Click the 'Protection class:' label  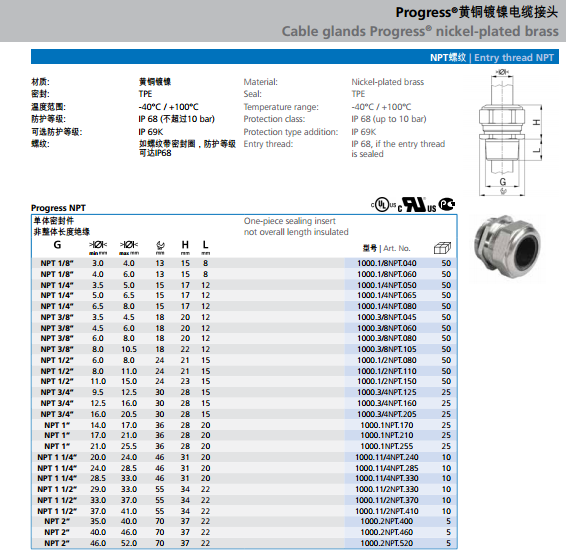click(274, 119)
